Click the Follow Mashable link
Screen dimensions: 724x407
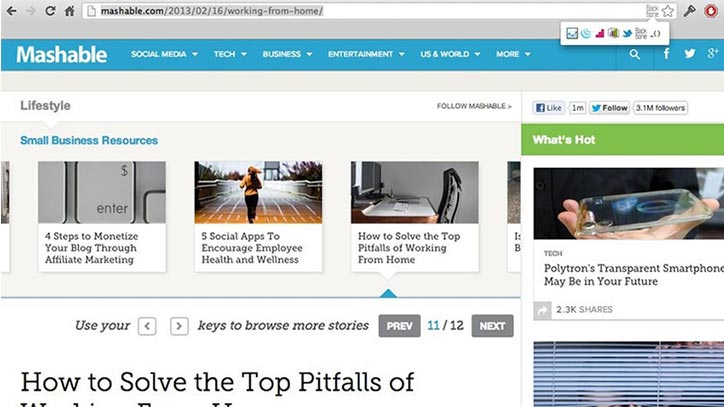[x=474, y=106]
